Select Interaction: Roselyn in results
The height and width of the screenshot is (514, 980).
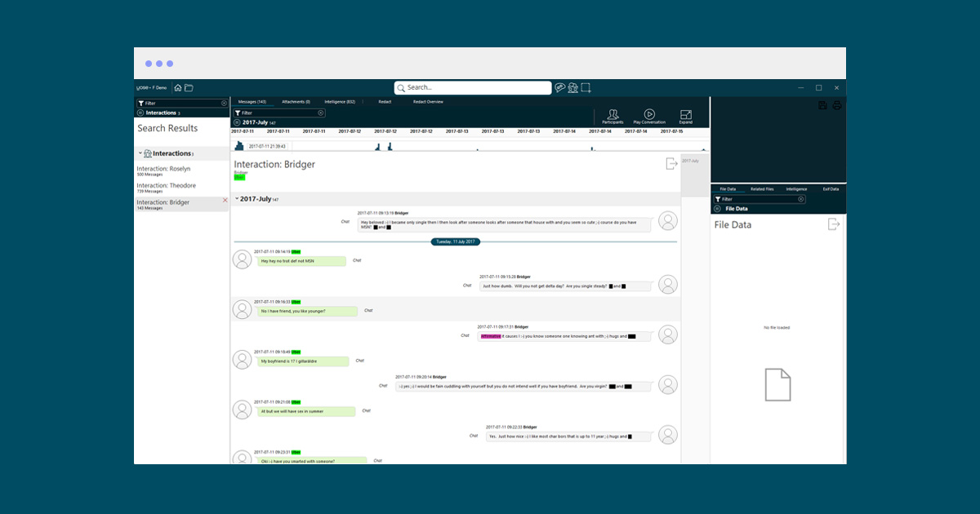pos(164,169)
